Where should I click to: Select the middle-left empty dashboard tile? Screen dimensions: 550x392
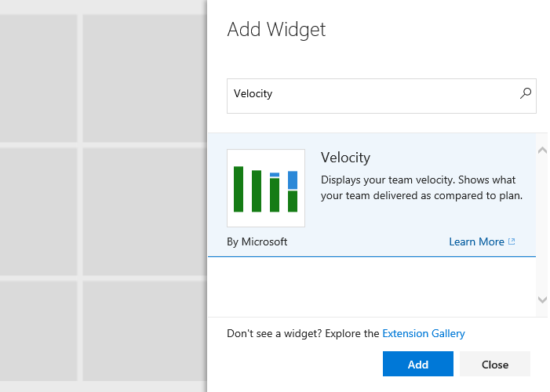coord(38,210)
